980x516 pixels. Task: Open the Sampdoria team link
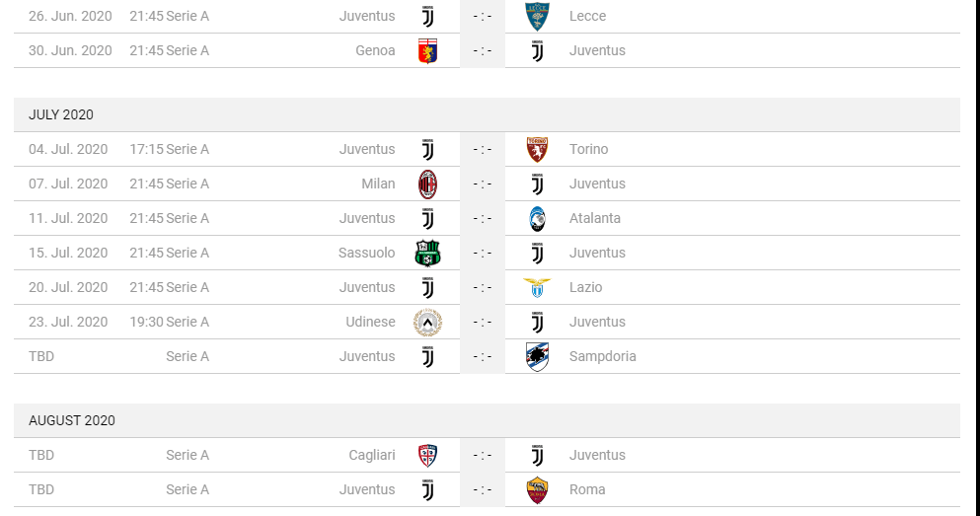tap(602, 356)
